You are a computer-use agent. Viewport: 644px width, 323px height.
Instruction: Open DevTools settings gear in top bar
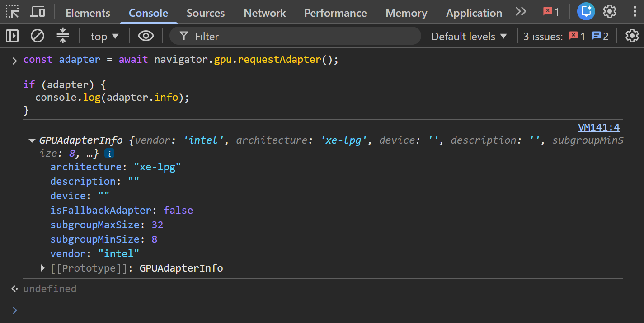point(610,12)
